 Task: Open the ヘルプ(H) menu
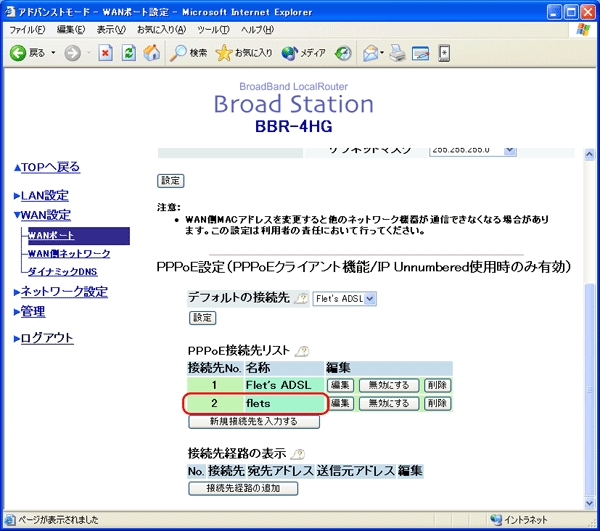pyautogui.click(x=257, y=29)
